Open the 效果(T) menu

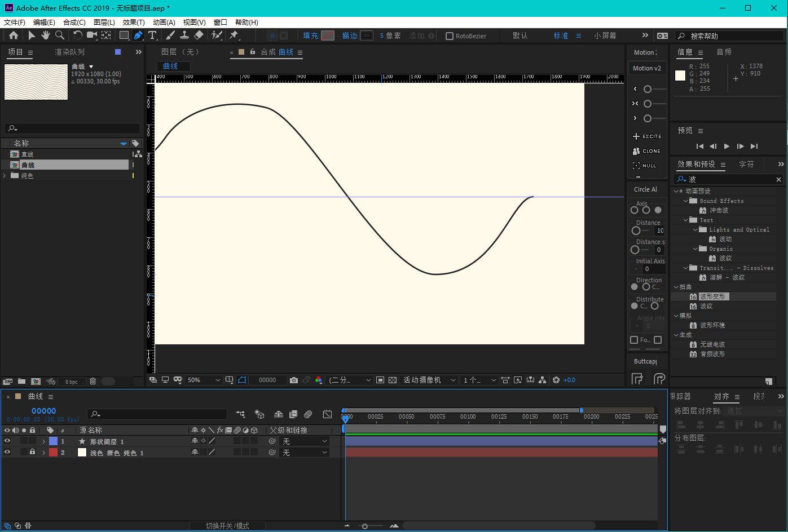[134, 23]
